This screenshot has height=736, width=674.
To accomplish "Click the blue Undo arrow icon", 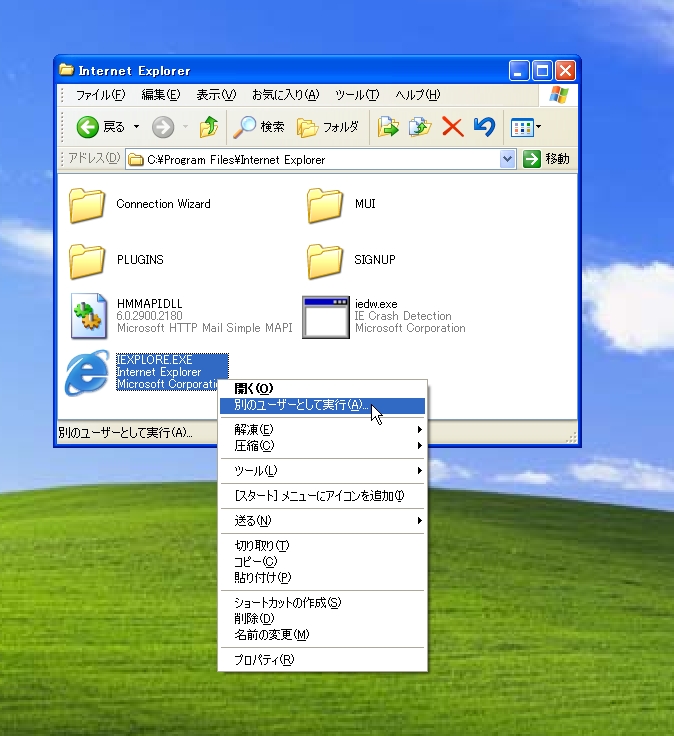I will (x=484, y=127).
